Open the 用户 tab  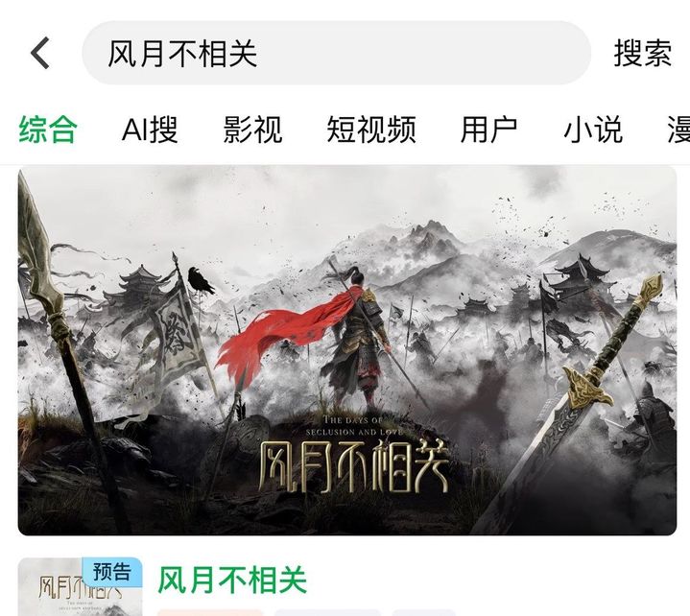pyautogui.click(x=488, y=130)
